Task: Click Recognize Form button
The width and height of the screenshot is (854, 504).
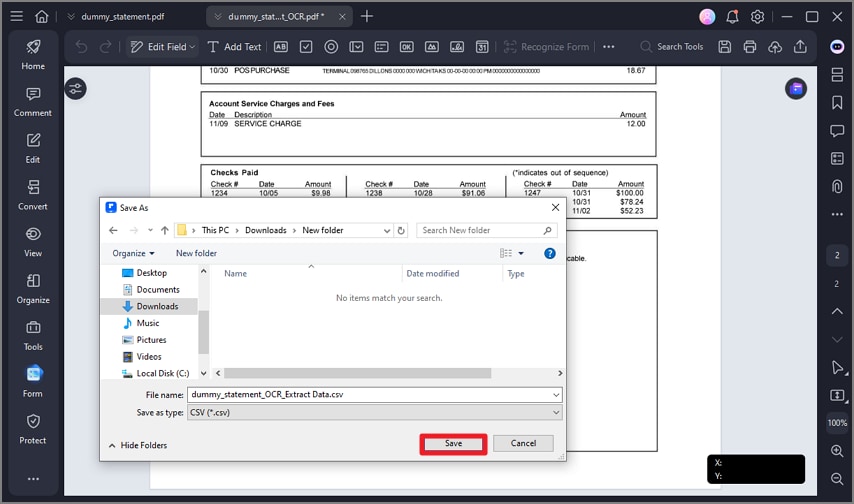Action: (546, 47)
